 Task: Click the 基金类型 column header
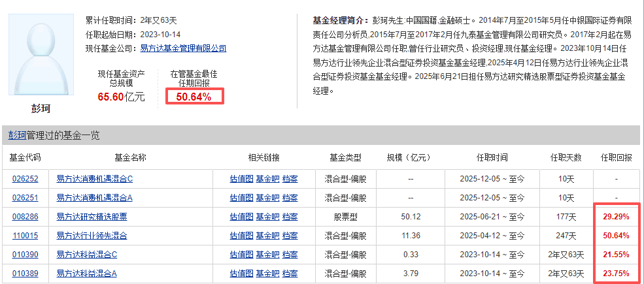tap(345, 157)
